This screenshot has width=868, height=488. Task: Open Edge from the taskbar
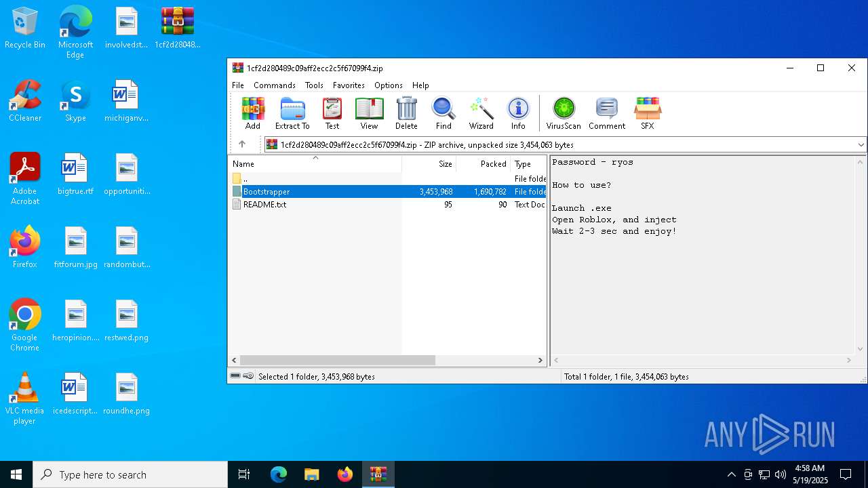click(279, 474)
